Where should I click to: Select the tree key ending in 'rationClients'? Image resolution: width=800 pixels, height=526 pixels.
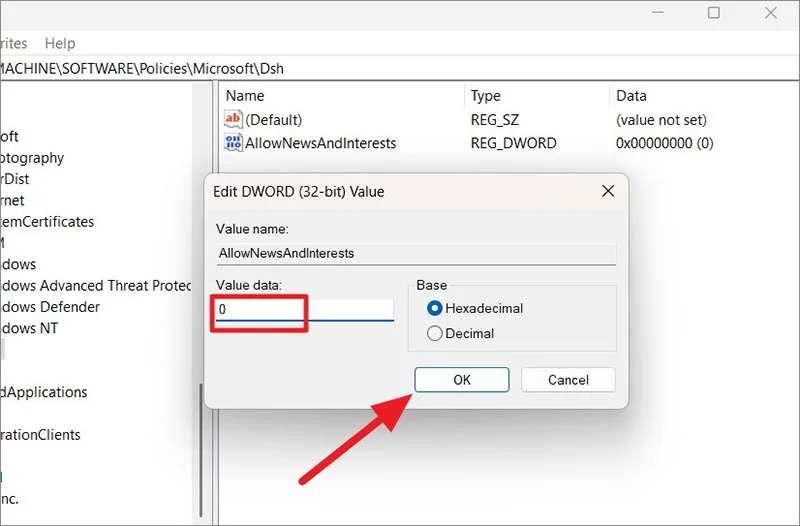[x=40, y=435]
